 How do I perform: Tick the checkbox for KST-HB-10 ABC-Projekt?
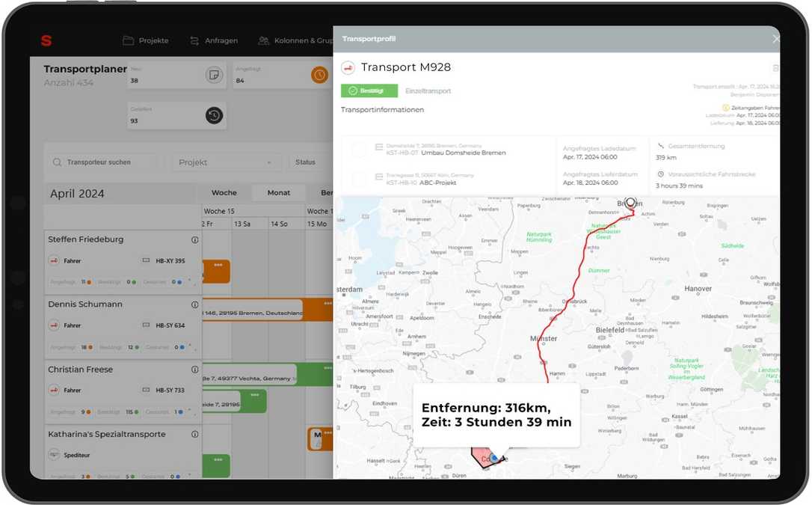click(358, 180)
